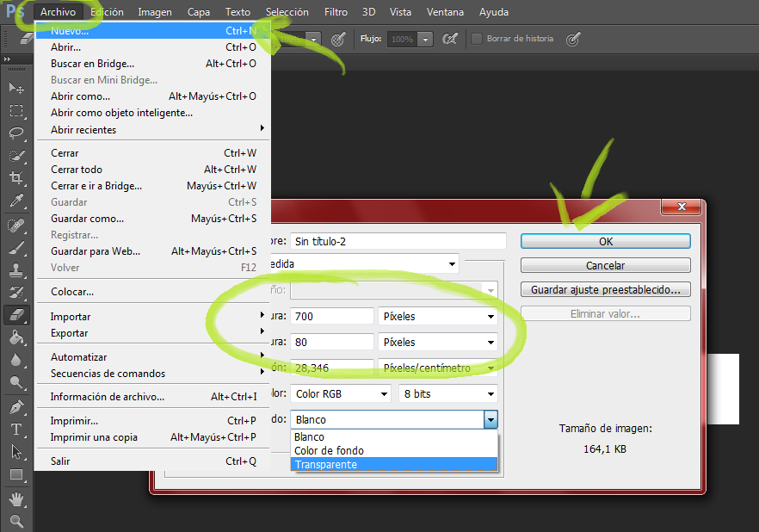This screenshot has height=532, width=759.
Task: Select the Eyedropper tool
Action: click(16, 201)
